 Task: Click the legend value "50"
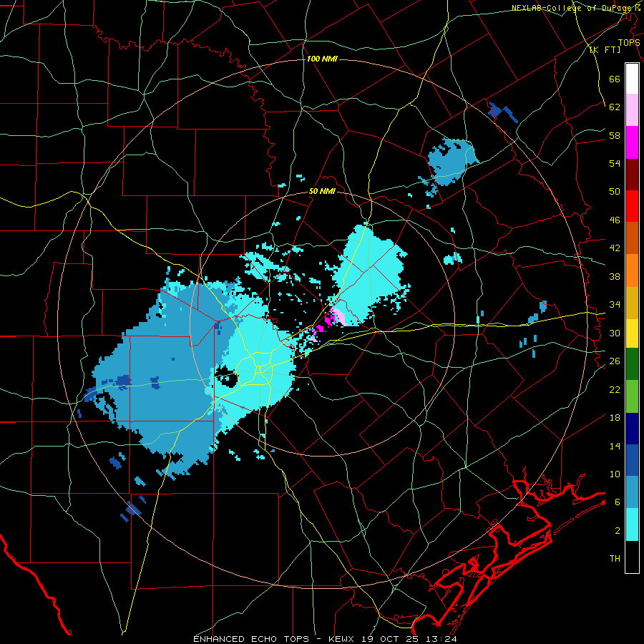(615, 191)
